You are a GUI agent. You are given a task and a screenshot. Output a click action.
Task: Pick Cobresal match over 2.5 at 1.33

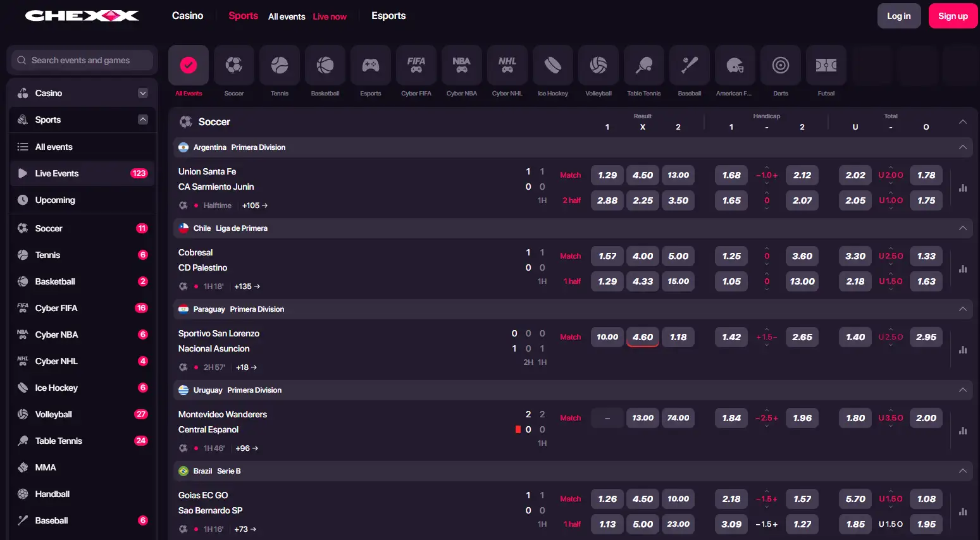point(926,256)
